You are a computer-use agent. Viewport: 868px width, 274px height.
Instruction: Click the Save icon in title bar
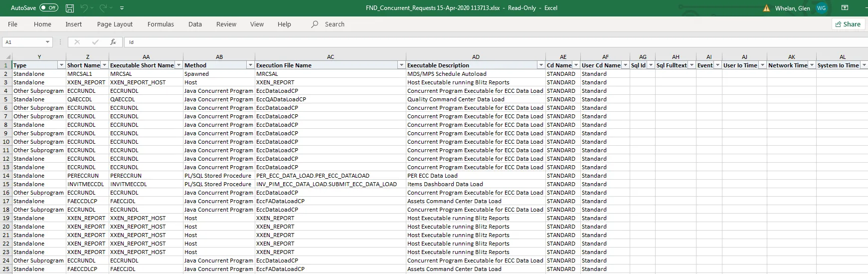click(x=70, y=8)
